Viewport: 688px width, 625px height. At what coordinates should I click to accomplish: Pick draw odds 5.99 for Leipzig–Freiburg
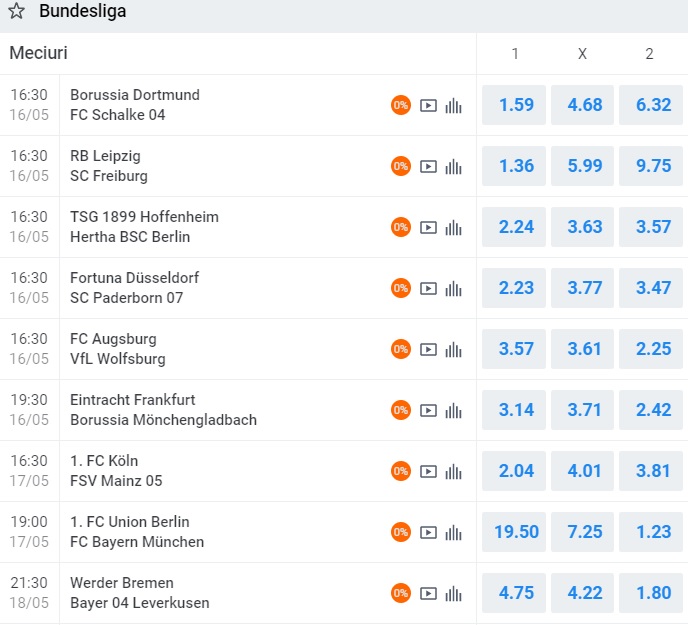(x=583, y=166)
